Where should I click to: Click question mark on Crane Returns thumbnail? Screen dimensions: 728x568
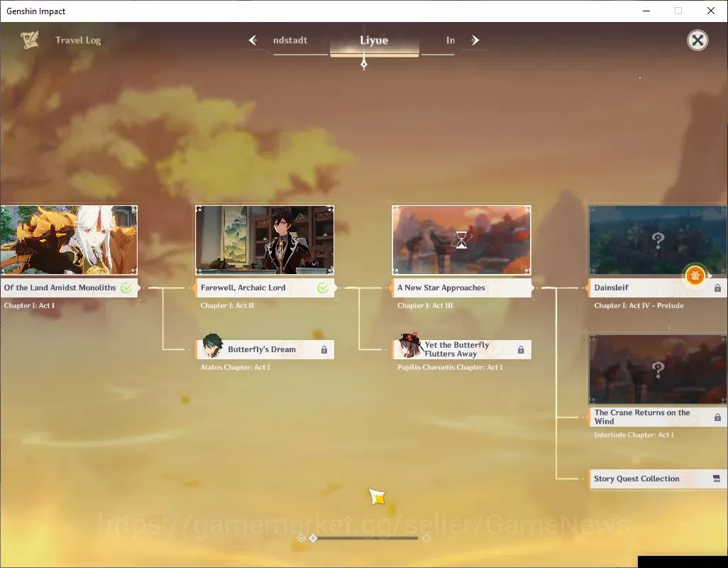pyautogui.click(x=658, y=370)
